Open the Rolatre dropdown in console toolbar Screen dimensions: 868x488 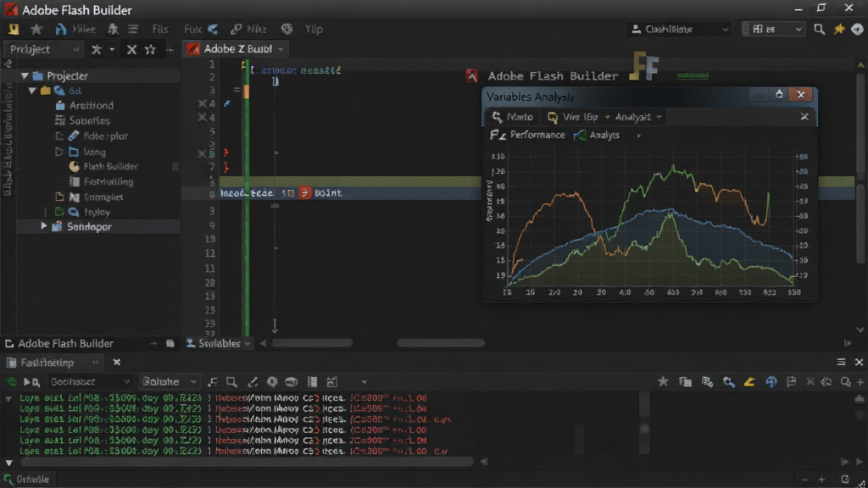[169, 382]
